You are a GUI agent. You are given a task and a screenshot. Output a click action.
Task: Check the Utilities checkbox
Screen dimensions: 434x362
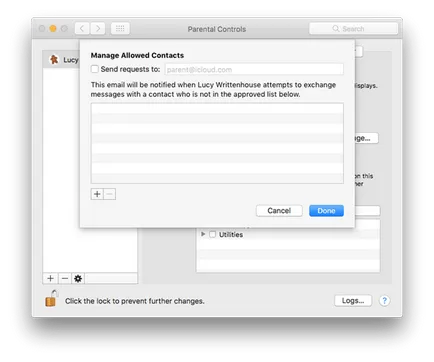(212, 234)
